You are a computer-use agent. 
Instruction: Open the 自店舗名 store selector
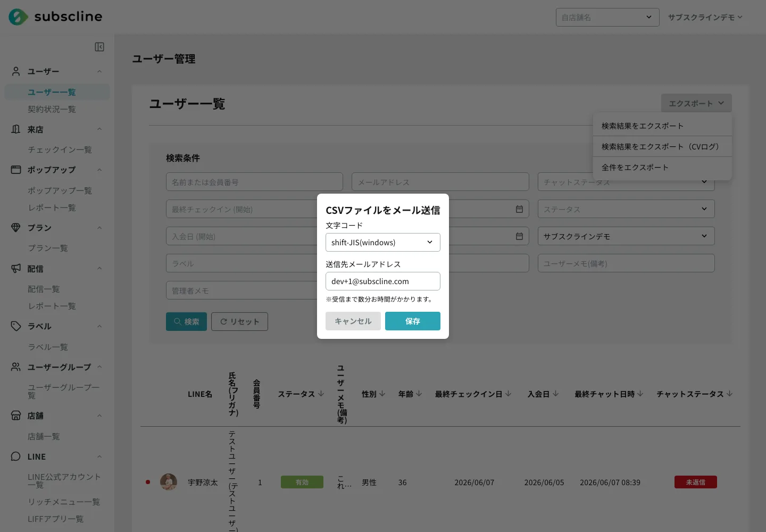(x=607, y=18)
